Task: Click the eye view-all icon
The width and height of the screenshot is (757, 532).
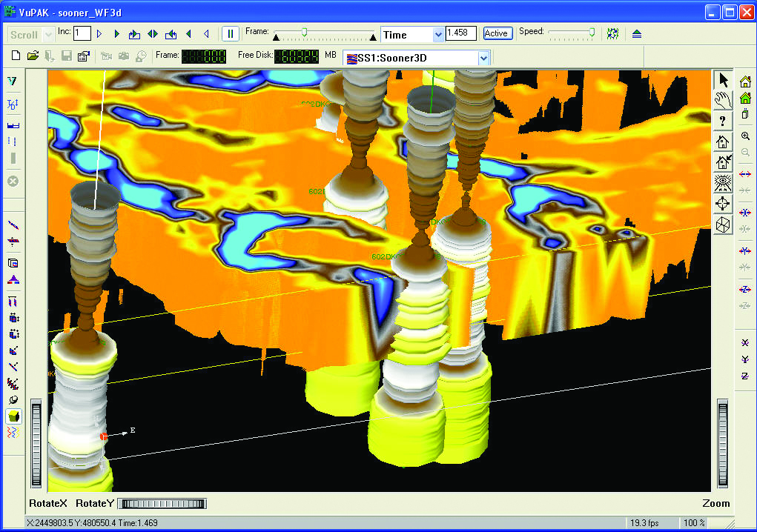Action: pos(724,182)
